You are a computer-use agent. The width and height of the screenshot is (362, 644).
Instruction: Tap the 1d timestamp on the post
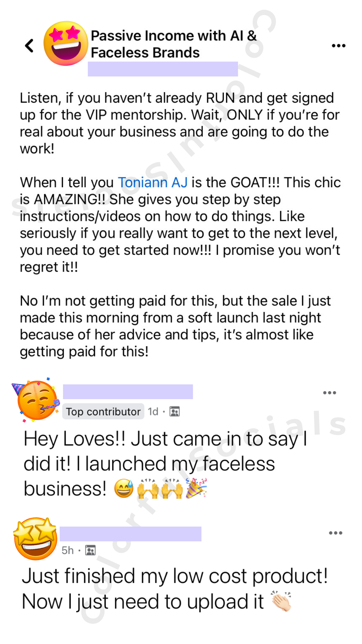click(153, 412)
